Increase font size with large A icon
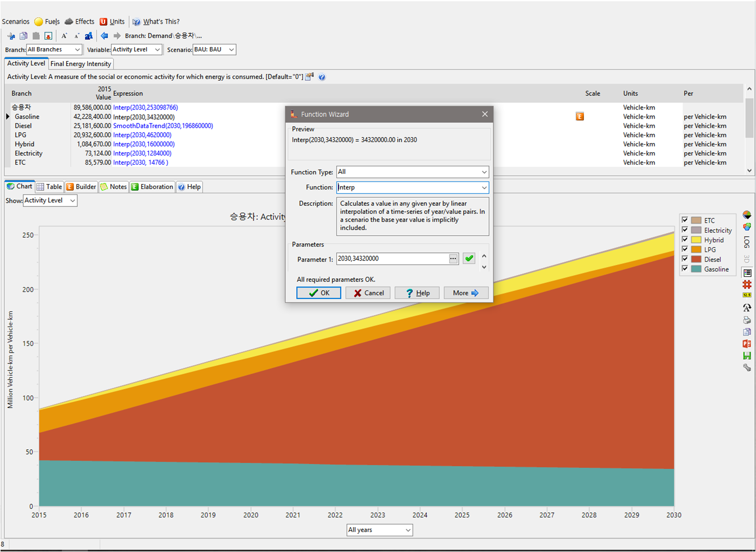The width and height of the screenshot is (756, 552). 64,36
